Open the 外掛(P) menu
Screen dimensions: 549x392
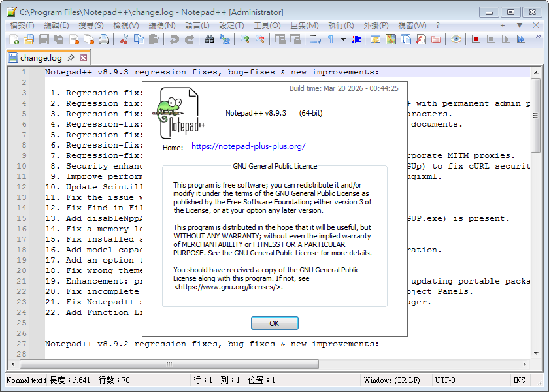pos(376,25)
